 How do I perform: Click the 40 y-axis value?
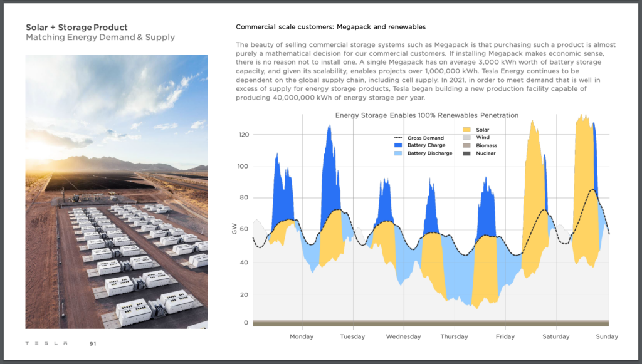[x=244, y=263]
